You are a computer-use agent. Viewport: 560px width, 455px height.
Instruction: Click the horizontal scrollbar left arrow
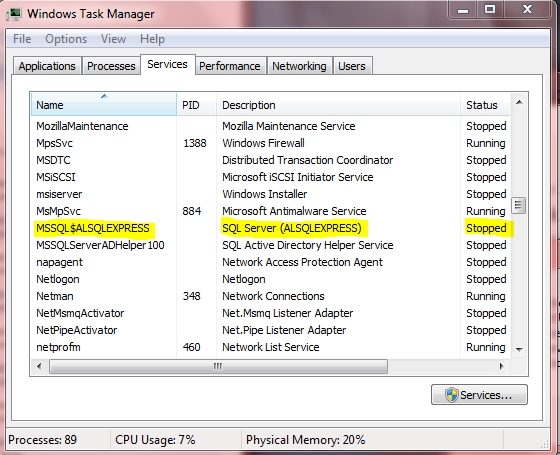39,366
